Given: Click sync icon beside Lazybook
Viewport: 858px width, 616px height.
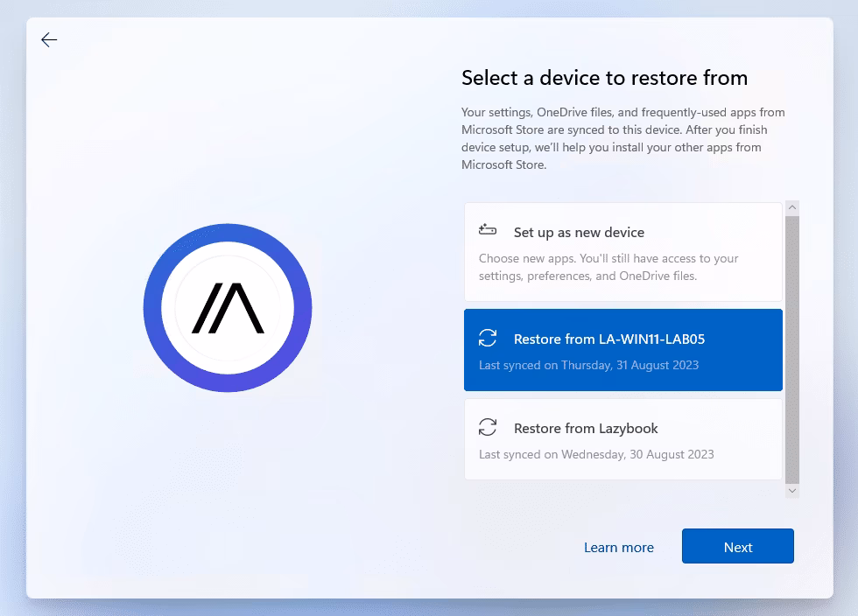Looking at the screenshot, I should click(x=488, y=427).
